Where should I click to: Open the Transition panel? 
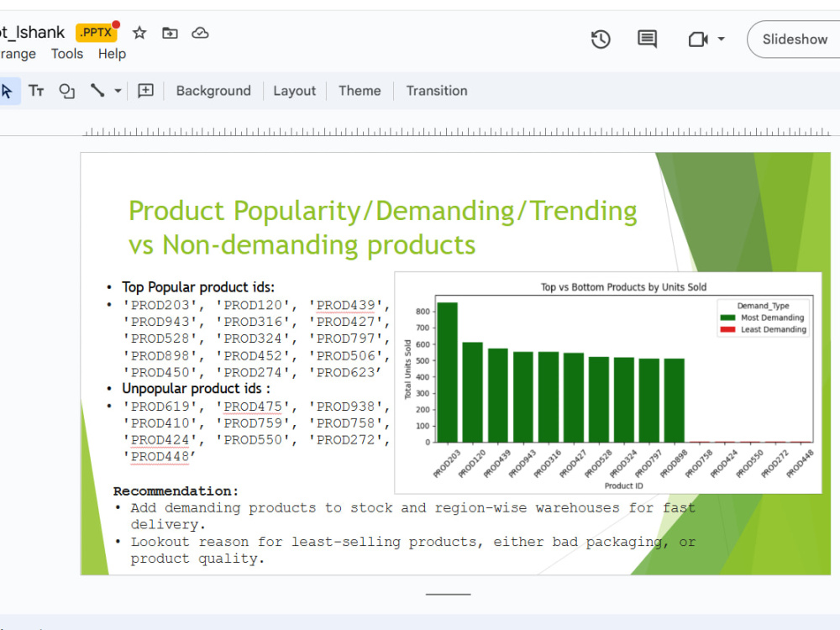pyautogui.click(x=437, y=91)
